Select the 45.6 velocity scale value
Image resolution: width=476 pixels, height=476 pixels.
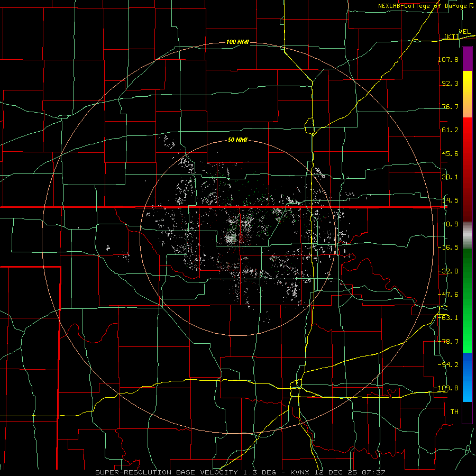click(450, 153)
